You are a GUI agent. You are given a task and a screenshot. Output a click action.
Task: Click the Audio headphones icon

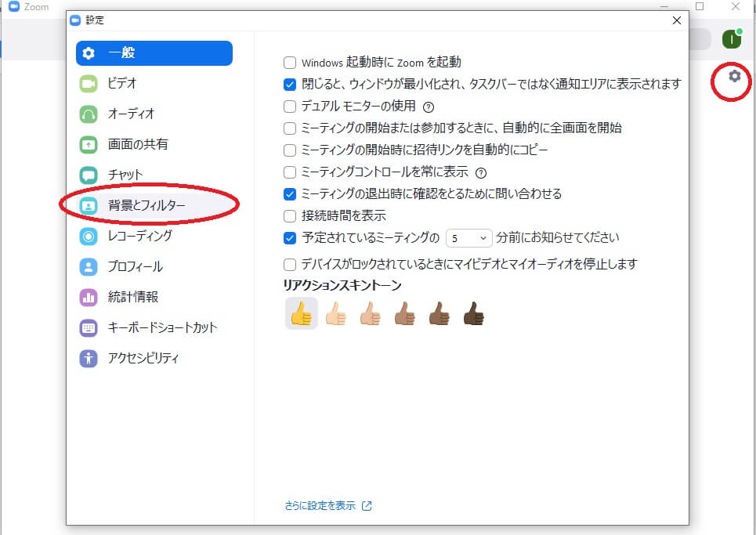[89, 114]
